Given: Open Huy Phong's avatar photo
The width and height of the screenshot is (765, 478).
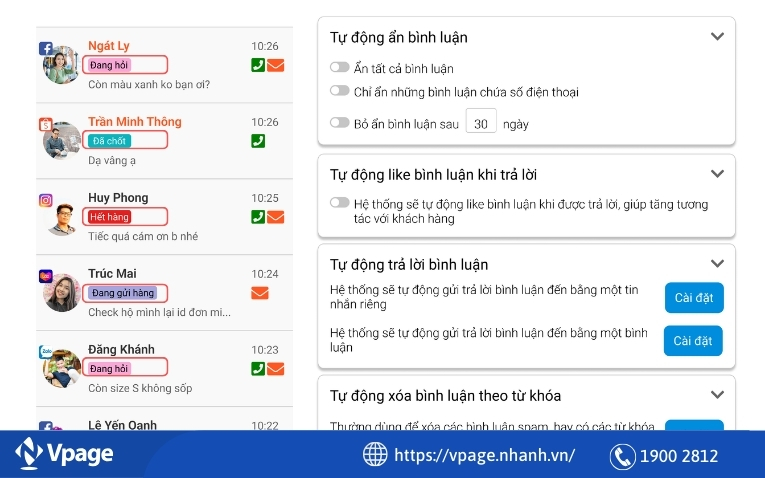Looking at the screenshot, I should pos(62,217).
